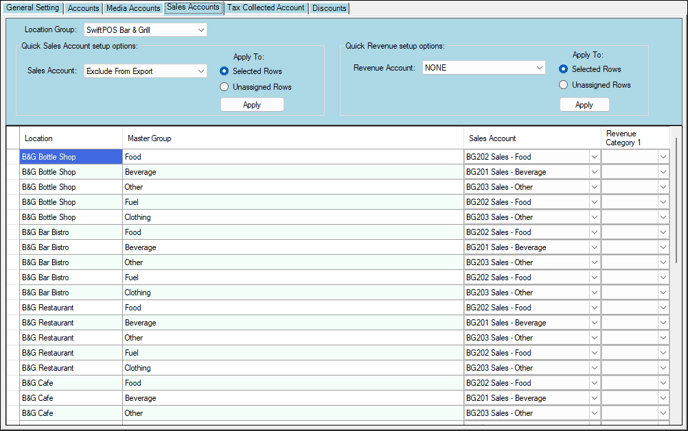Viewport: 688px width, 431px height.
Task: Select the B&G Bar Bistro Food row location cell
Action: (x=70, y=232)
